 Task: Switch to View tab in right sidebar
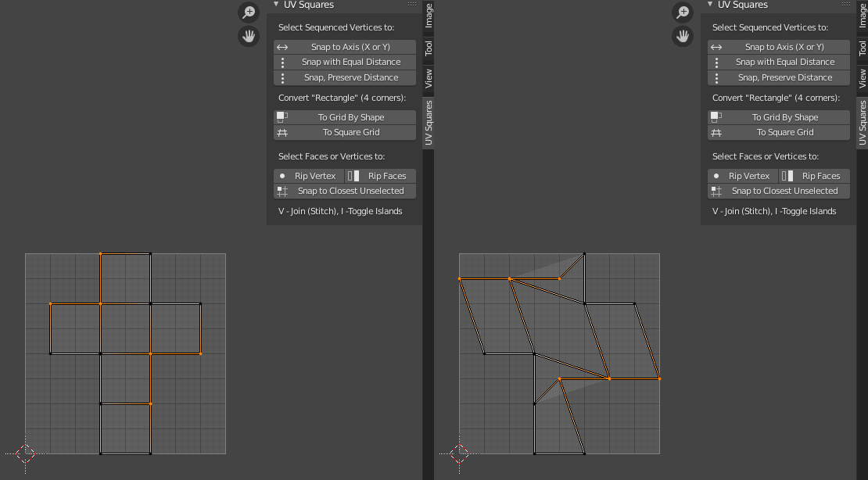pyautogui.click(x=863, y=79)
